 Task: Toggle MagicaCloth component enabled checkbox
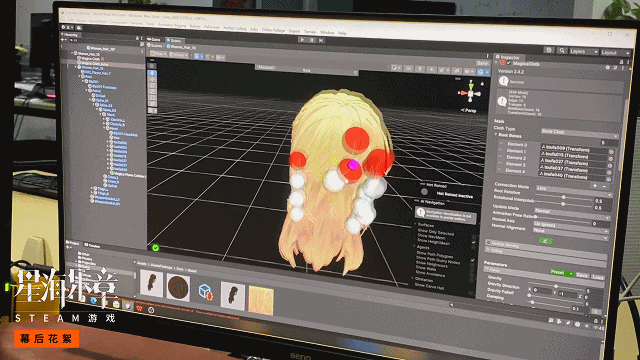509,63
